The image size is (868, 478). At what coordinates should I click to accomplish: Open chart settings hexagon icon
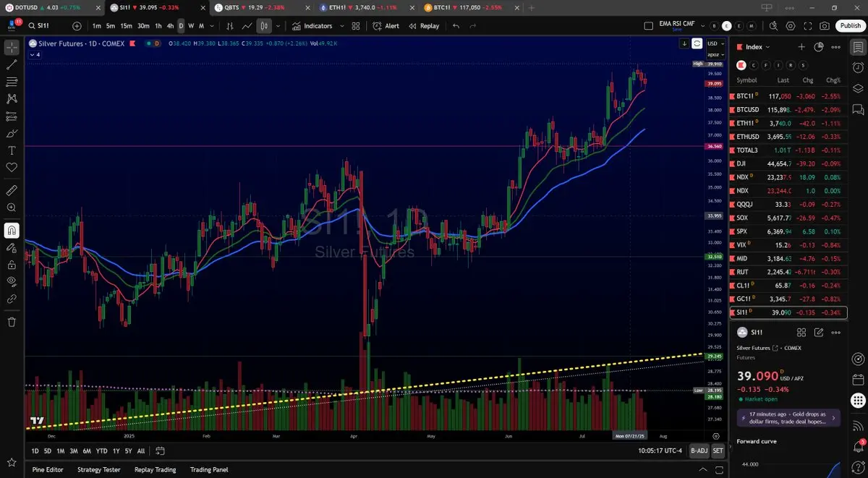(791, 26)
